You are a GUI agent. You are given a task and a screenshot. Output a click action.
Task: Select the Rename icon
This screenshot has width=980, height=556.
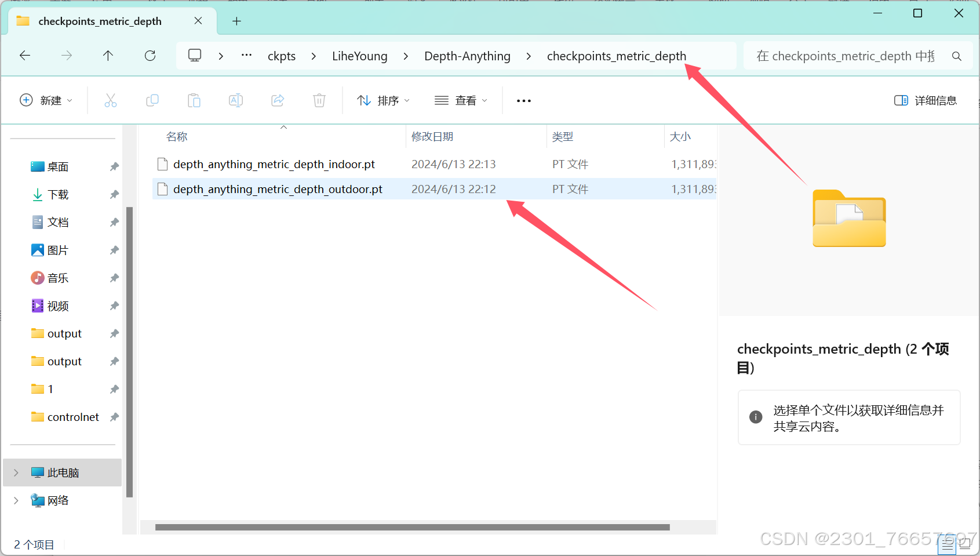tap(235, 100)
